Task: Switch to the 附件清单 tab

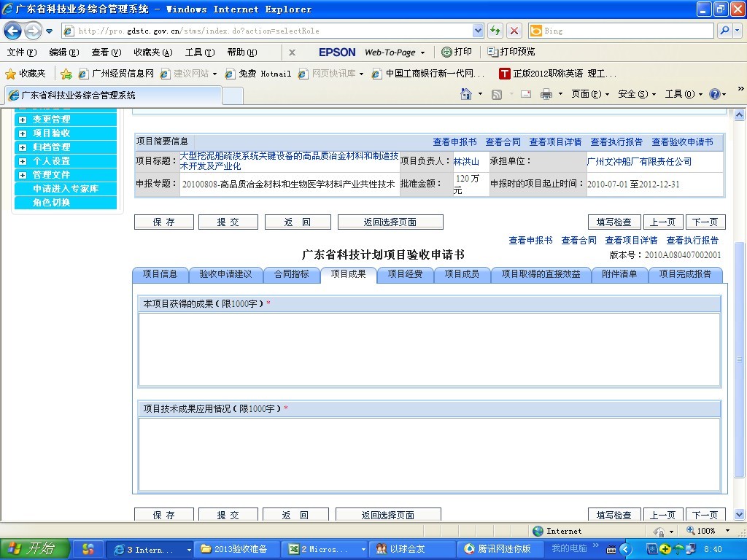Action: [x=619, y=274]
